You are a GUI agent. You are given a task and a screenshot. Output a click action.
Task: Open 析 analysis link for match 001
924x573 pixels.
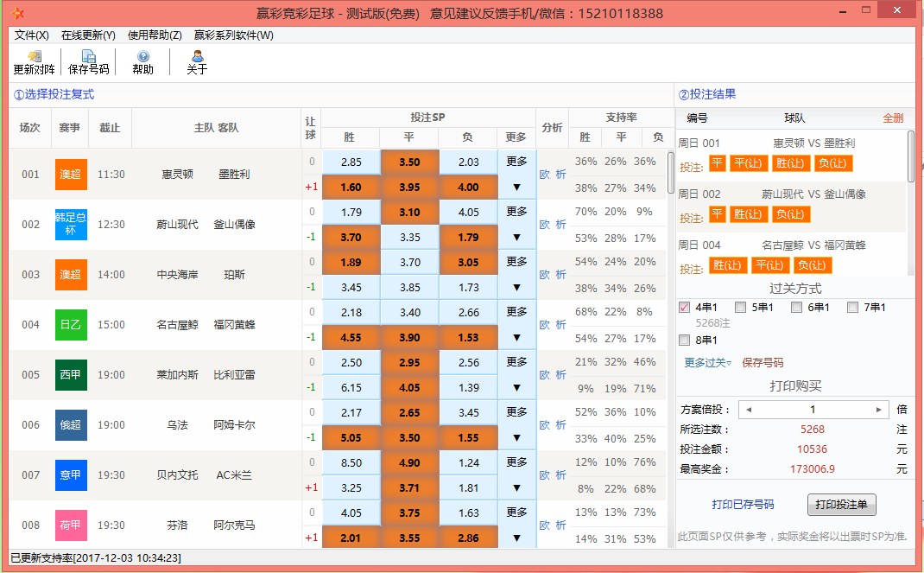point(560,175)
